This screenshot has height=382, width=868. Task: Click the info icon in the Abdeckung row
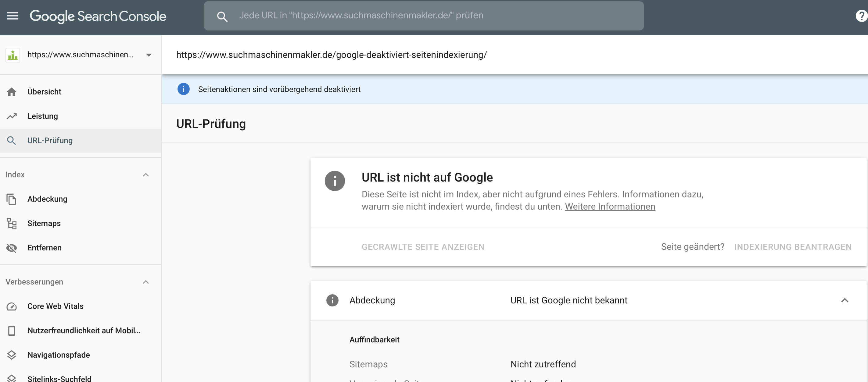(332, 300)
